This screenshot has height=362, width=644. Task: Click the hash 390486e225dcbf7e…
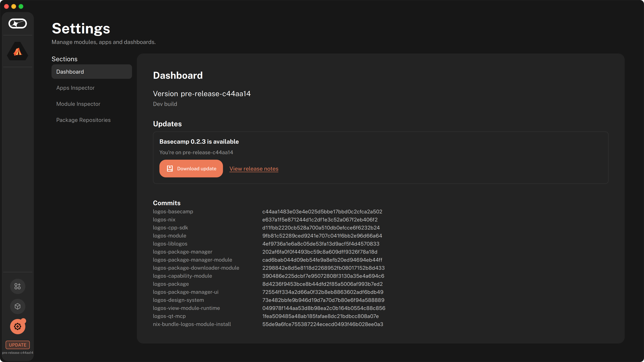tap(323, 276)
